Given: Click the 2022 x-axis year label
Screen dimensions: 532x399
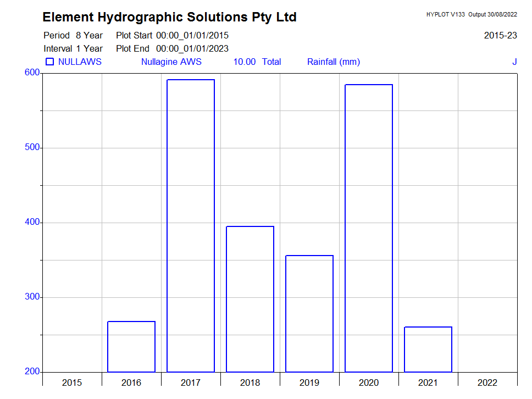Looking at the screenshot, I should 487,383.
